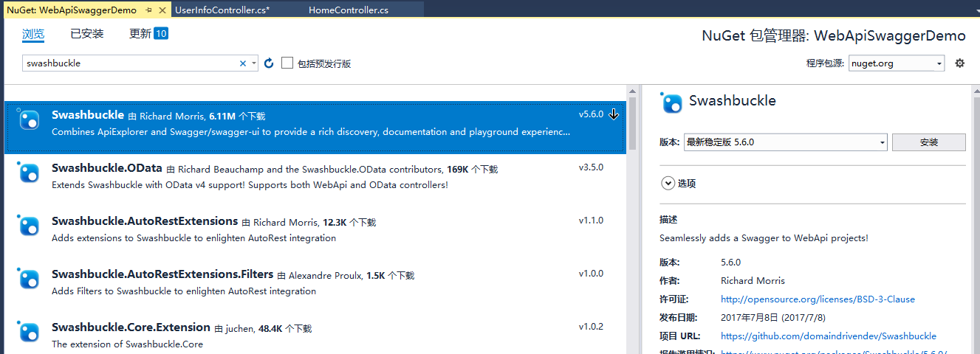Click Swashbuckle.AutoRestExtensions.Filters package icon
The height and width of the screenshot is (354, 980).
point(28,279)
